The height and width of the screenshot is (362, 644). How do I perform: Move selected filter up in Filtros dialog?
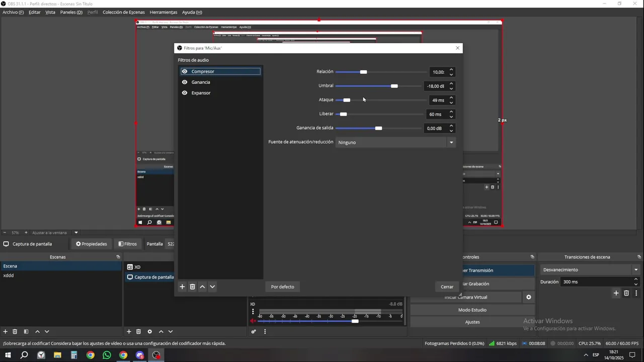(202, 287)
